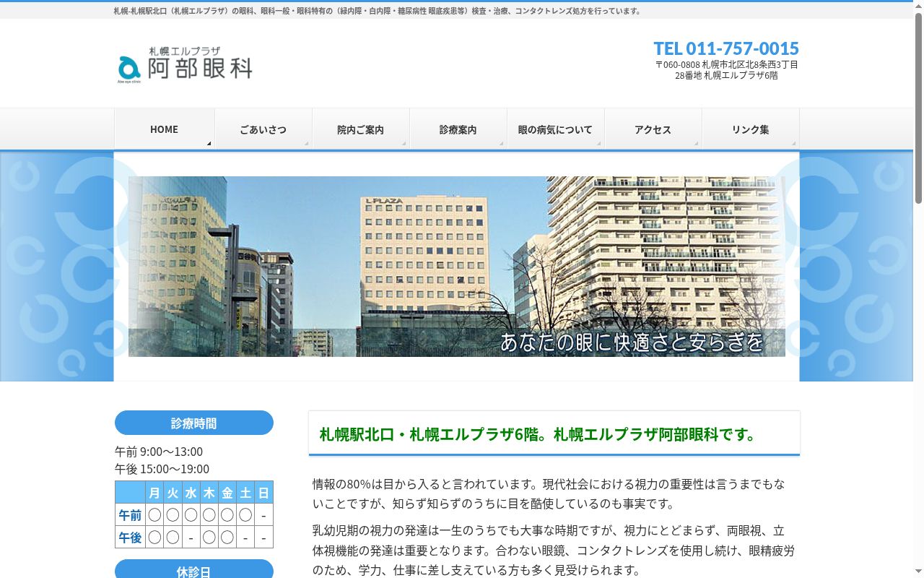Viewport: 924px width, 578px height.
Task: Click the 午後 row header in schedule table
Action: [130, 537]
